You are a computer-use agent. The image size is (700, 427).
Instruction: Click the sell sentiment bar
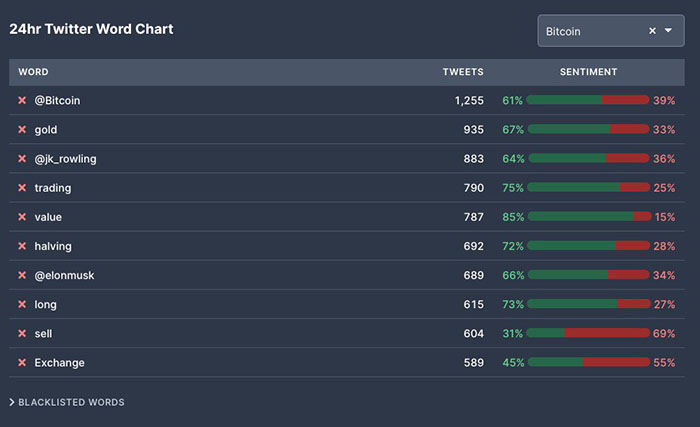(x=588, y=333)
